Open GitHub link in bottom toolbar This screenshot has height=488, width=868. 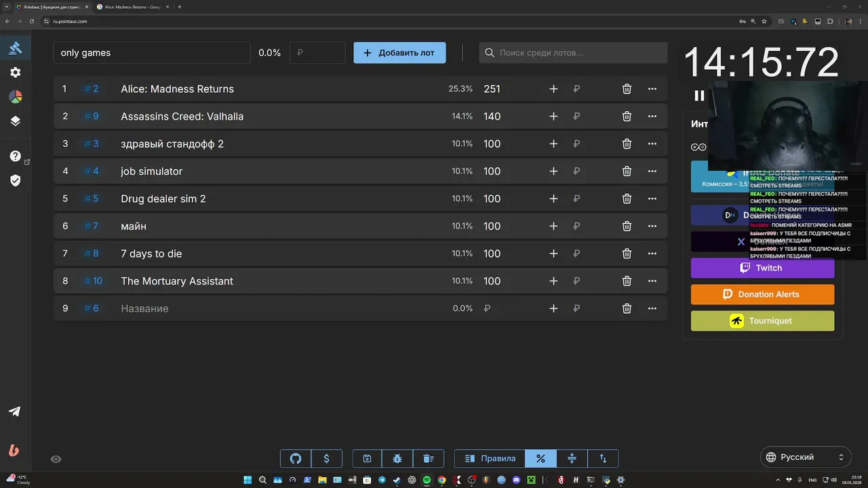[296, 458]
